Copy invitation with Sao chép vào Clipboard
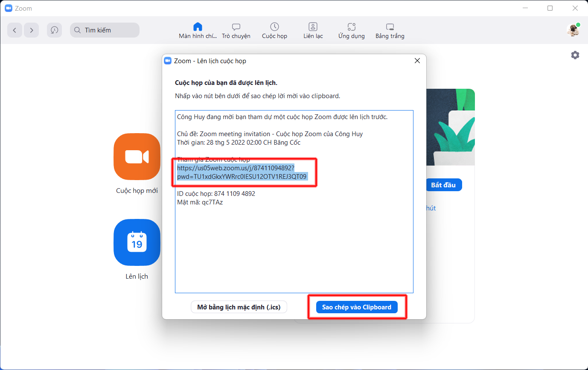This screenshot has height=370, width=588. (x=357, y=307)
